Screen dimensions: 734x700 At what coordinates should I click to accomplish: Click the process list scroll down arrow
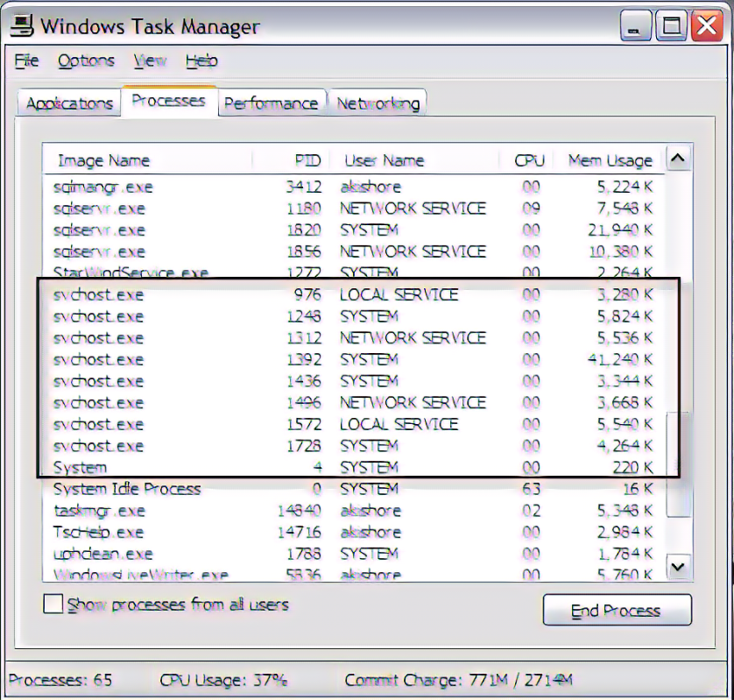click(x=678, y=567)
